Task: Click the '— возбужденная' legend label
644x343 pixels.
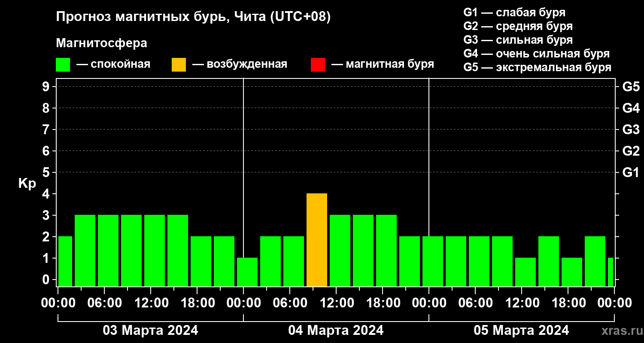Action: point(240,65)
